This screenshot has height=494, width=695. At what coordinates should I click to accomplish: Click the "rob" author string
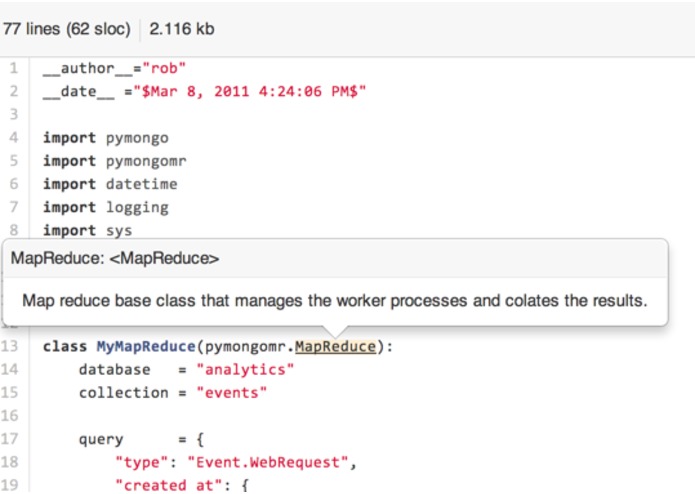164,69
